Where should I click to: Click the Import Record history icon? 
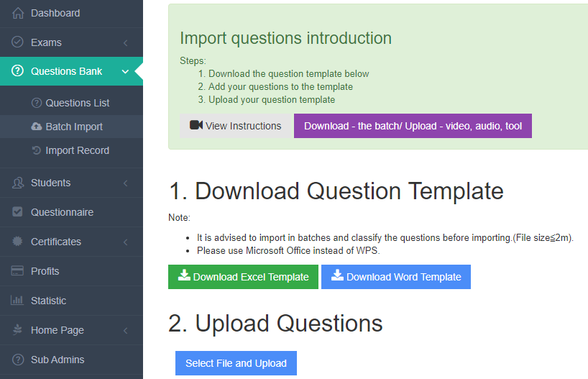(x=37, y=150)
